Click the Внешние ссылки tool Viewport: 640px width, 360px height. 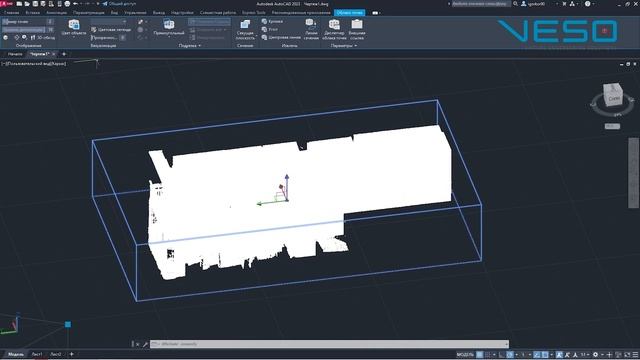[357, 29]
